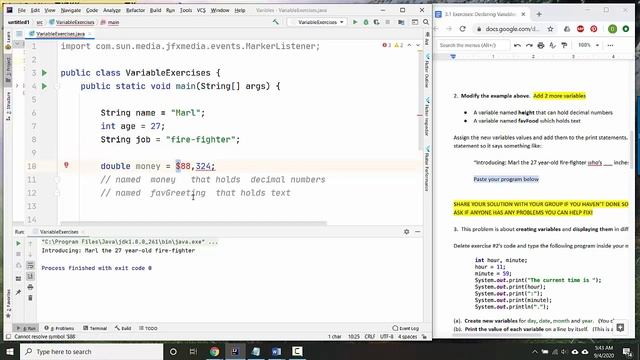The image size is (640, 360).
Task: Click the Search the menus field in Docs
Action: coord(473,45)
